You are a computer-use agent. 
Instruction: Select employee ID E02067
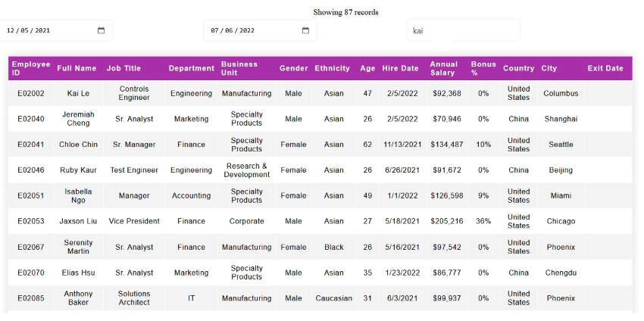tap(31, 247)
